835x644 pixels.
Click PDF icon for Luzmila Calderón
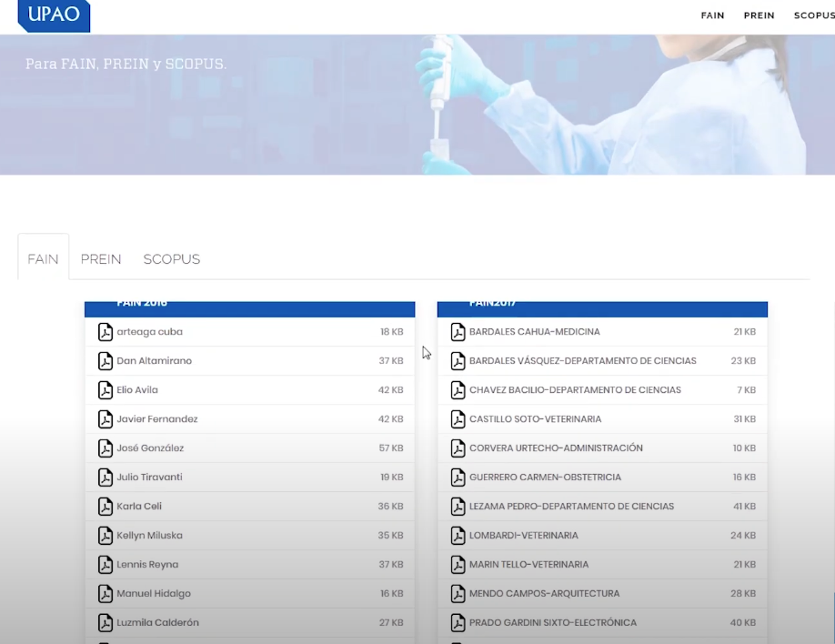point(106,623)
